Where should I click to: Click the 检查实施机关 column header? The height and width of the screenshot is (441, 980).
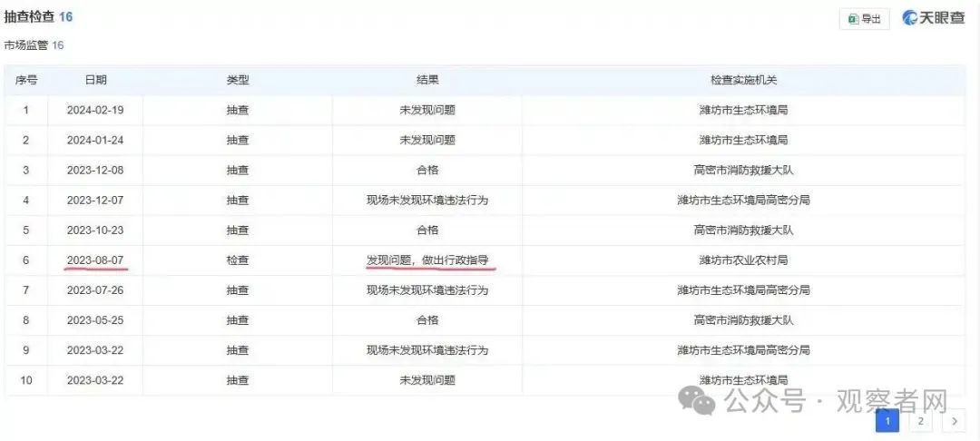tap(744, 80)
